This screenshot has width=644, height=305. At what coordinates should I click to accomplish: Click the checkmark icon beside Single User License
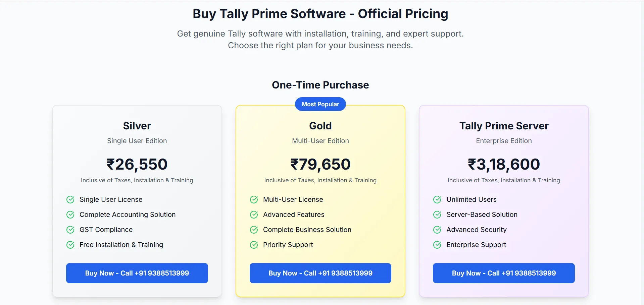point(70,199)
